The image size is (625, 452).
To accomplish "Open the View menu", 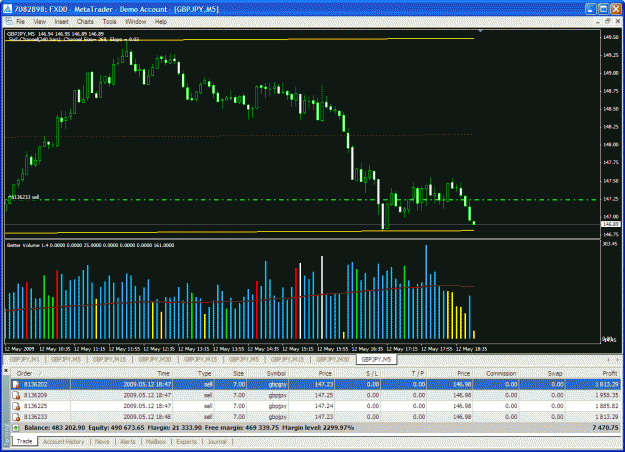I will 39,22.
